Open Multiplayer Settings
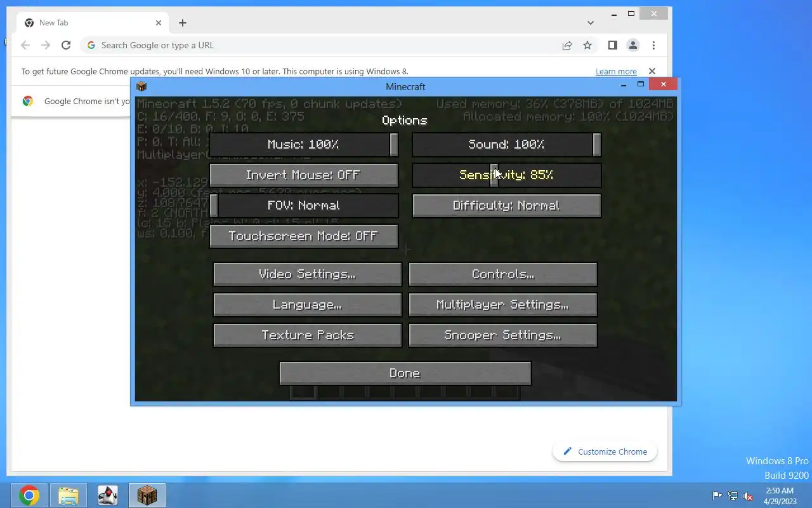Viewport: 812px width, 508px height. point(502,304)
